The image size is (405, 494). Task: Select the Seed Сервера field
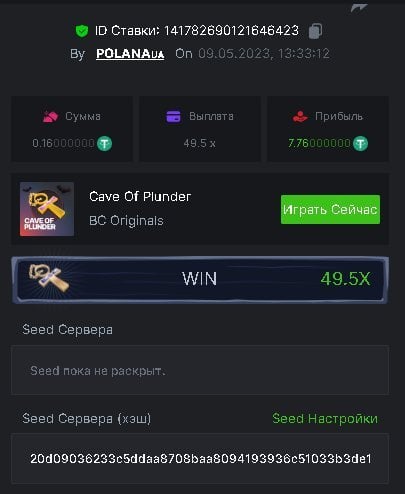[200, 370]
